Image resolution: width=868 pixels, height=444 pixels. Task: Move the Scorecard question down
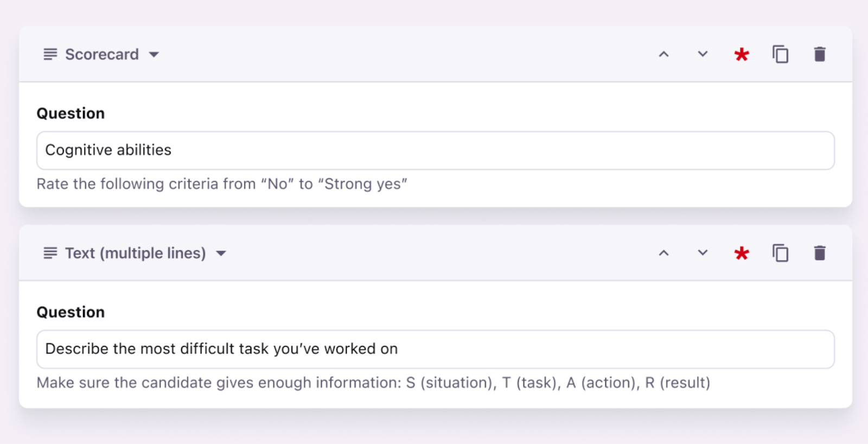pyautogui.click(x=703, y=54)
